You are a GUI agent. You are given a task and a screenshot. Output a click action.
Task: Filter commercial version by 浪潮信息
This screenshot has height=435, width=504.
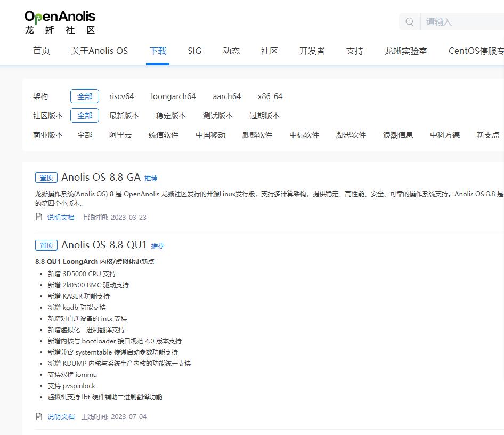coord(398,135)
